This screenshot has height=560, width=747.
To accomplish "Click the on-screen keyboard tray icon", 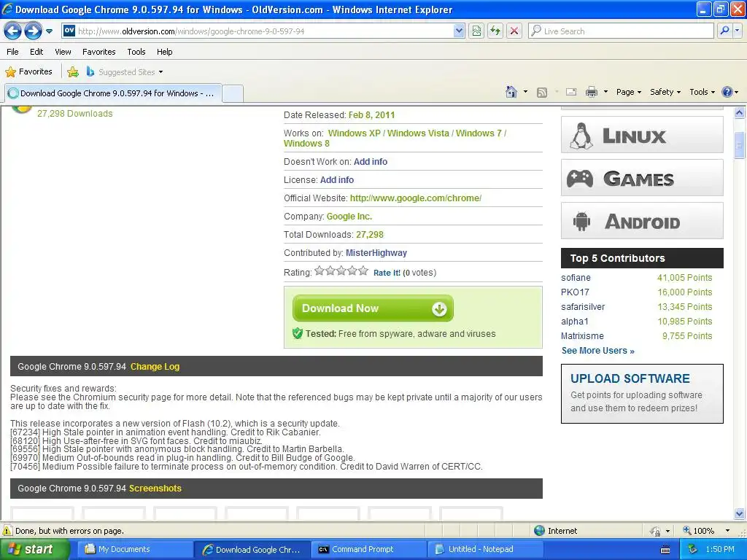I will click(x=665, y=550).
